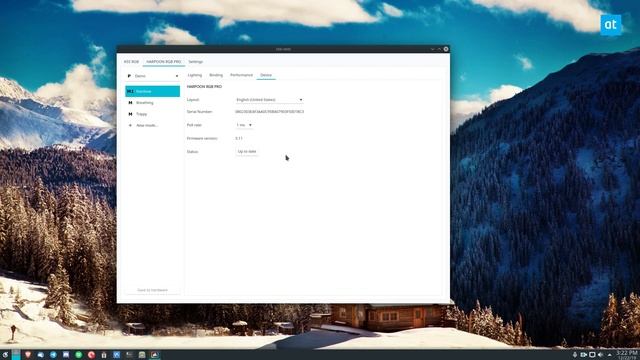640x360 pixels.
Task: Click the display tray icon
Action: tap(592, 355)
